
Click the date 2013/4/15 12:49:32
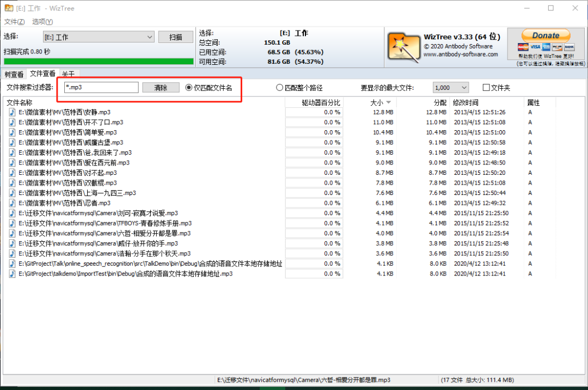click(x=480, y=203)
